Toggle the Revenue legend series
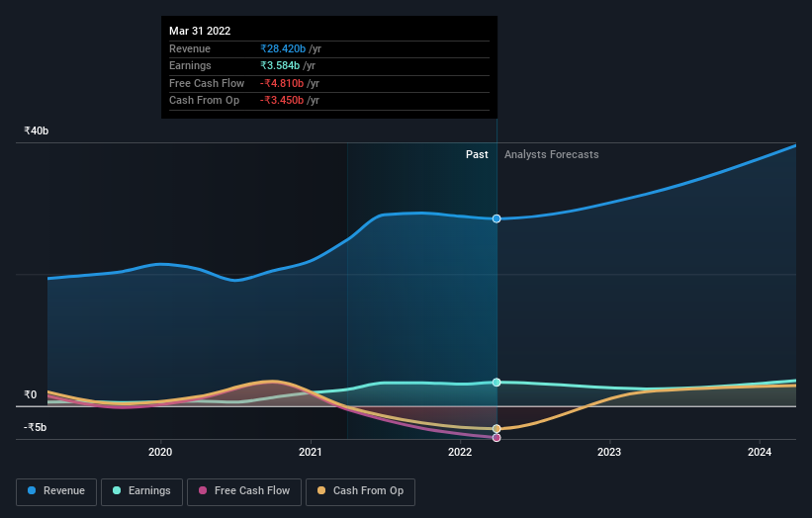Image resolution: width=812 pixels, height=518 pixels. (x=56, y=491)
